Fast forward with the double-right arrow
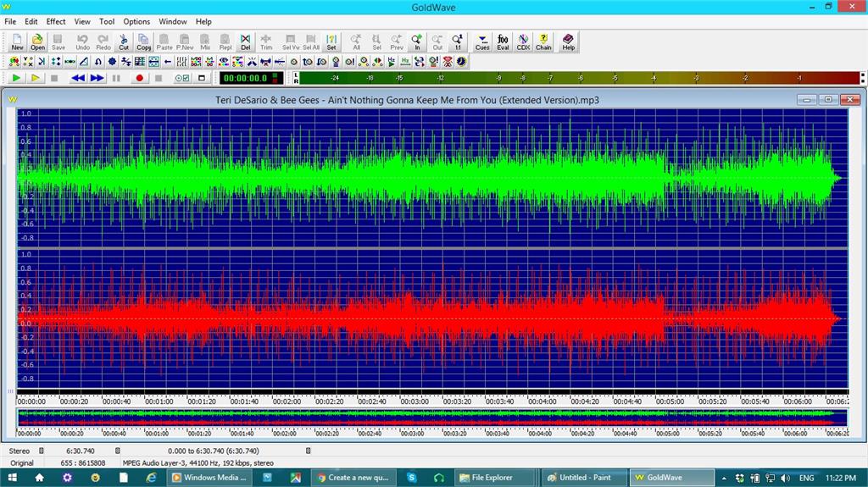This screenshot has height=487, width=868. click(x=97, y=78)
